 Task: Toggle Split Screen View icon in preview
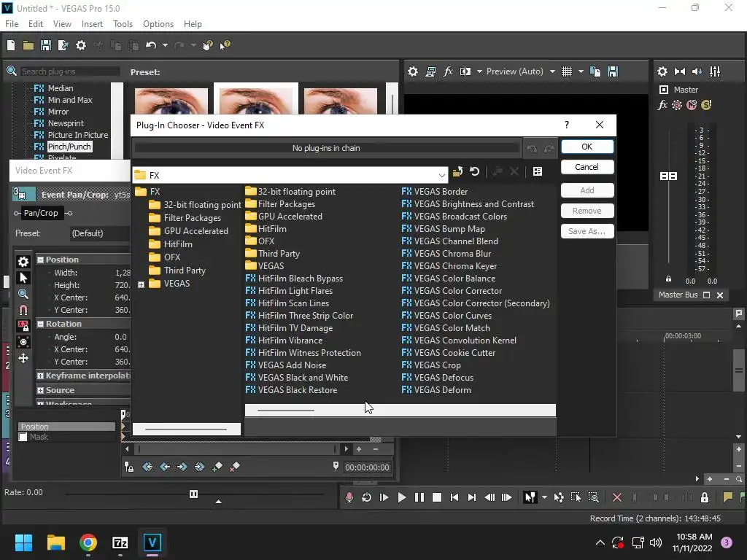pyautogui.click(x=465, y=71)
